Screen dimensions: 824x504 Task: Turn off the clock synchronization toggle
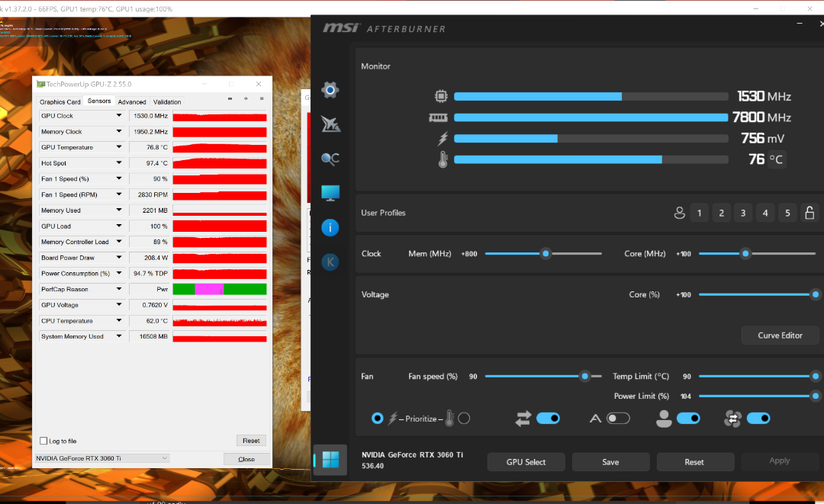(x=548, y=418)
